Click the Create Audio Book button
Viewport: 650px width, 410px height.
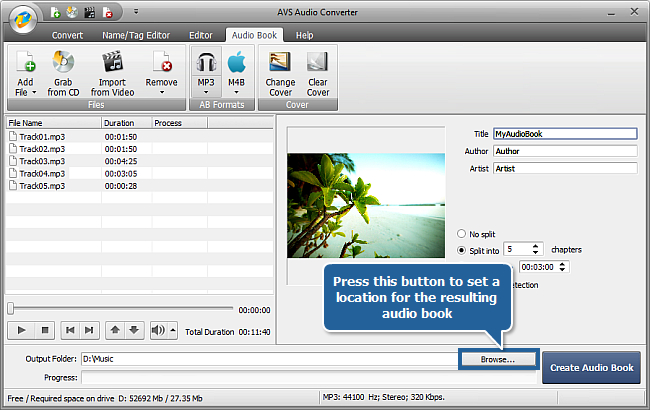[x=592, y=368]
